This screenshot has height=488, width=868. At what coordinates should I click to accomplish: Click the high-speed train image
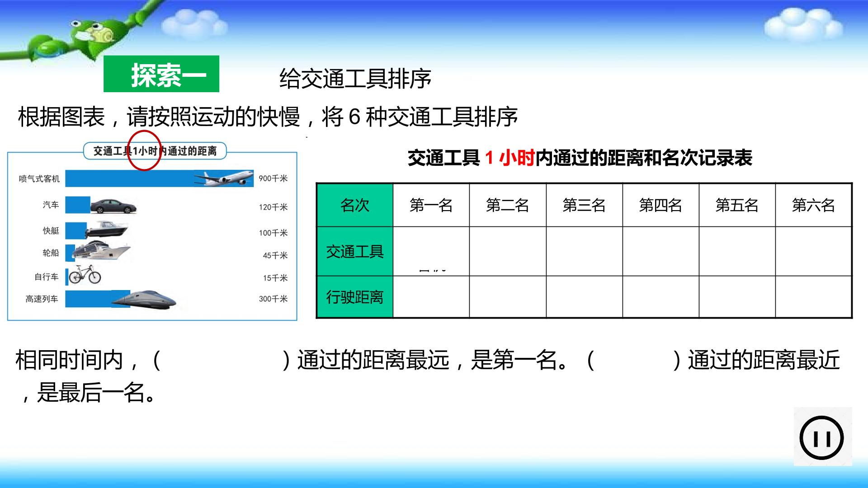pyautogui.click(x=144, y=299)
